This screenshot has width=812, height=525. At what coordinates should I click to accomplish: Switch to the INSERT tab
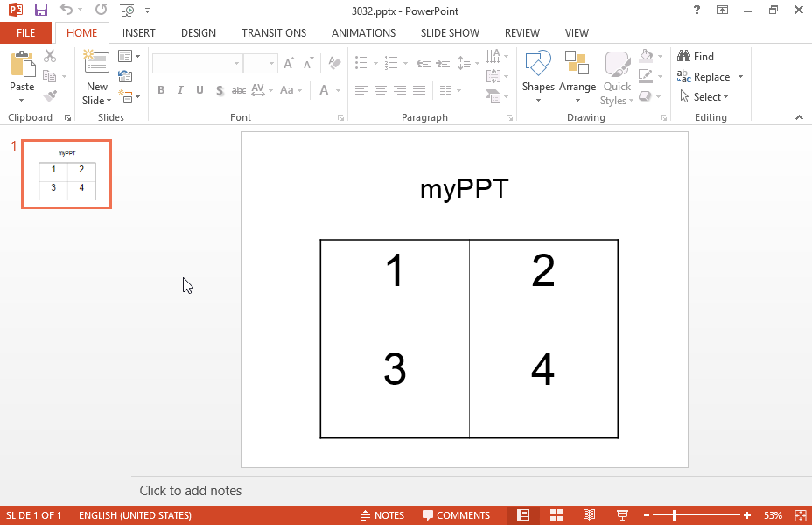[x=139, y=33]
